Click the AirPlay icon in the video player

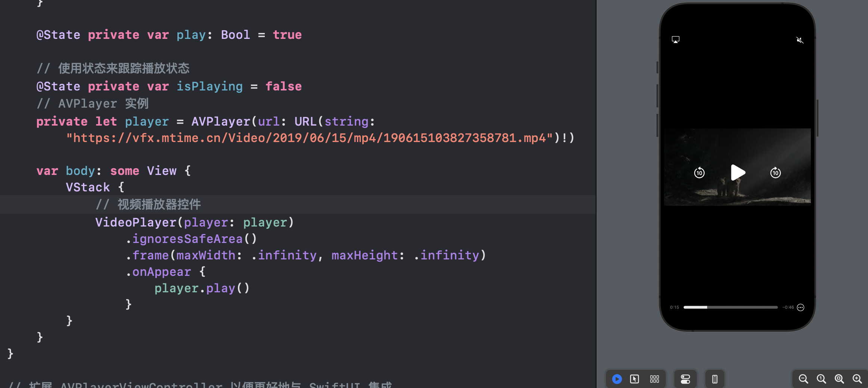(676, 39)
